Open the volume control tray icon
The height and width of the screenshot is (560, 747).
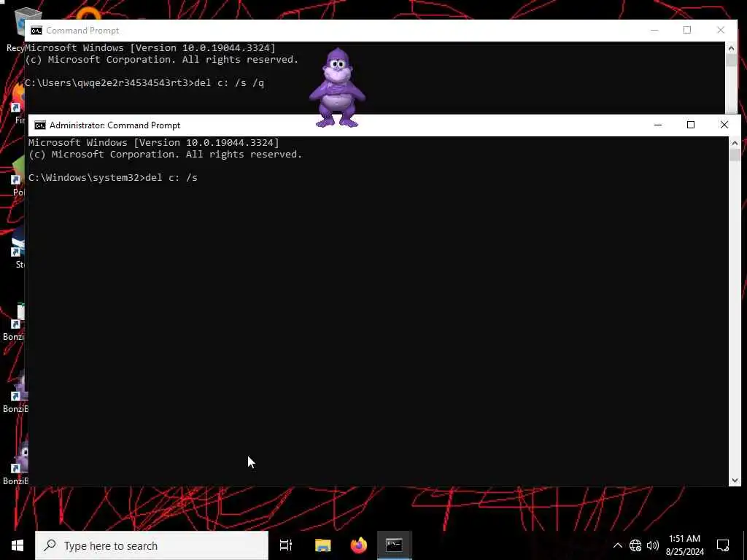653,545
